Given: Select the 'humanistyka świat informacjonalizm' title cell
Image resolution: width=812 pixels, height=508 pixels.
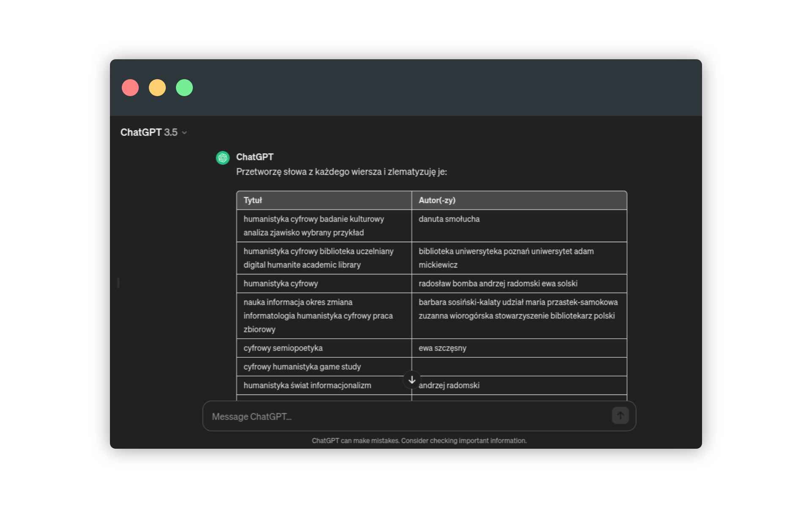Looking at the screenshot, I should (x=324, y=385).
